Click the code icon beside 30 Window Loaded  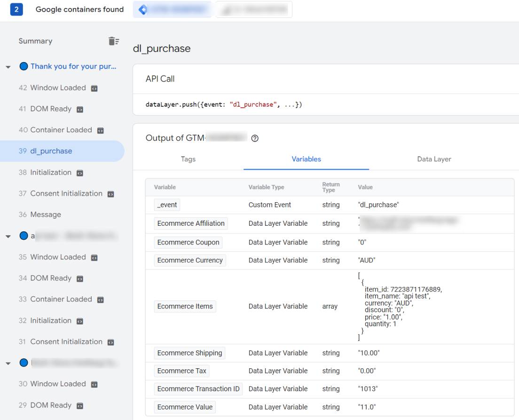(x=94, y=385)
